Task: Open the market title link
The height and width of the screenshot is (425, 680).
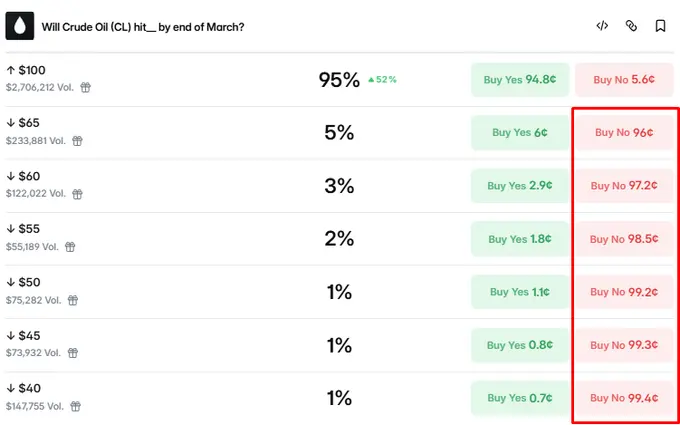Action: click(143, 27)
